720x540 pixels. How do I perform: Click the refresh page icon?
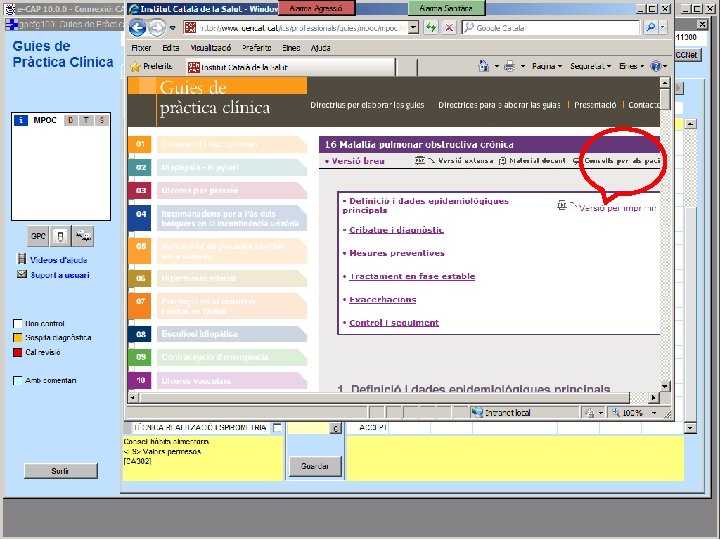tap(431, 28)
